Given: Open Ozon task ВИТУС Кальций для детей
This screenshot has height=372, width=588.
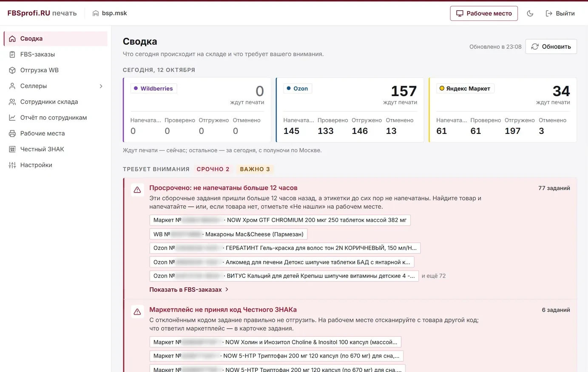Looking at the screenshot, I should pos(284,276).
